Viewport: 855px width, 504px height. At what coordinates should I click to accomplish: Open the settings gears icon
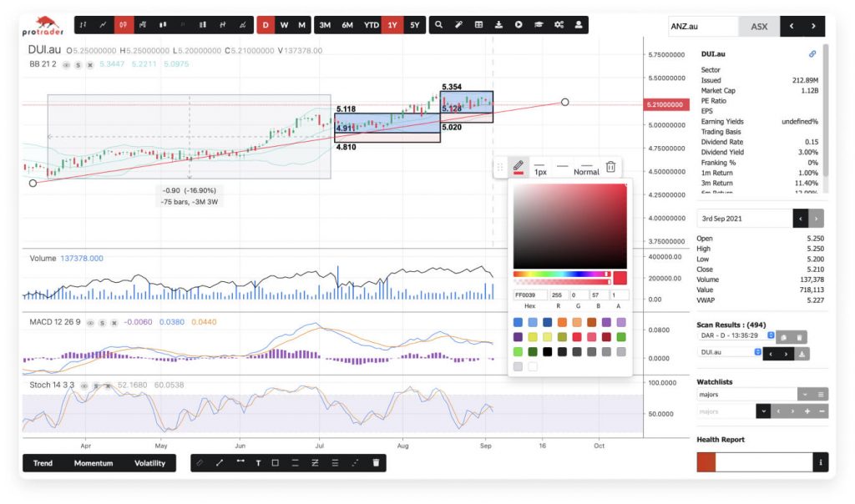559,24
